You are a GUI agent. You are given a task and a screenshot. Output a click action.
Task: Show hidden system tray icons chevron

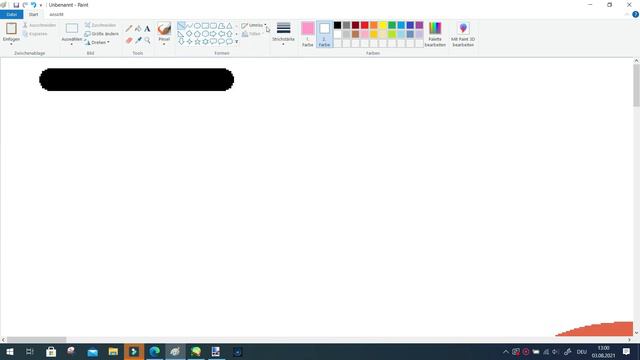point(506,351)
